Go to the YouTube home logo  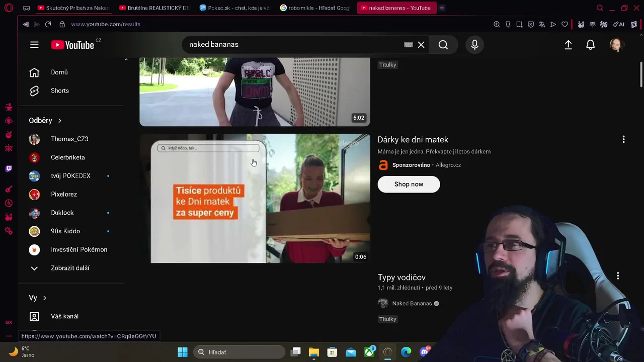73,45
